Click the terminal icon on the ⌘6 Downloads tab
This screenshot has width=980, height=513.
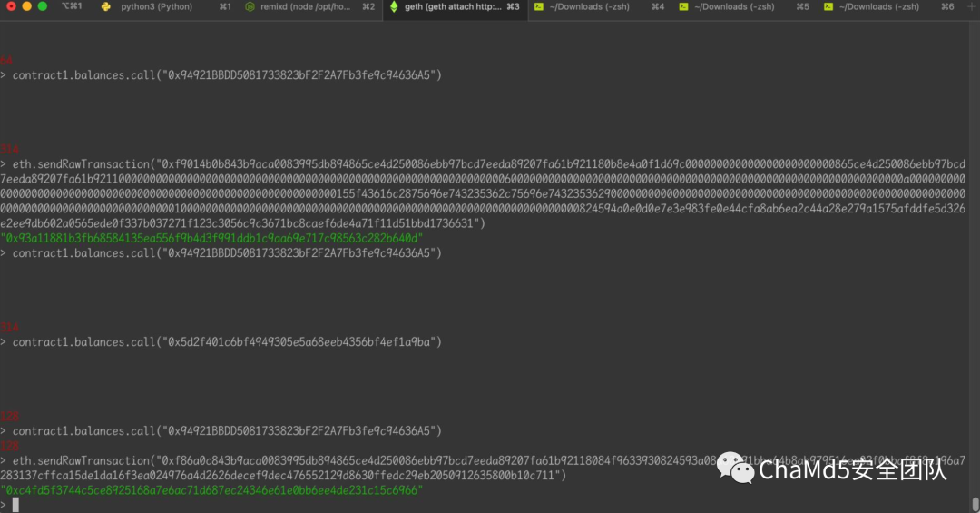828,7
